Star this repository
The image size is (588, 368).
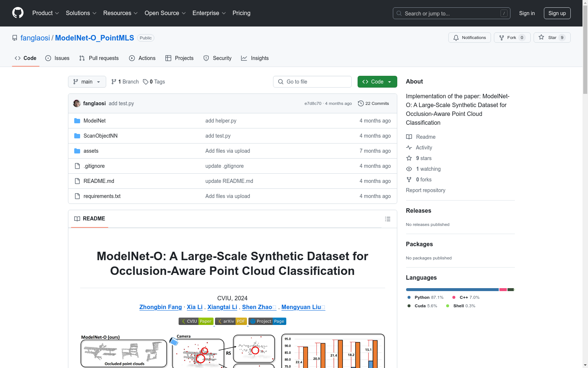click(x=552, y=38)
